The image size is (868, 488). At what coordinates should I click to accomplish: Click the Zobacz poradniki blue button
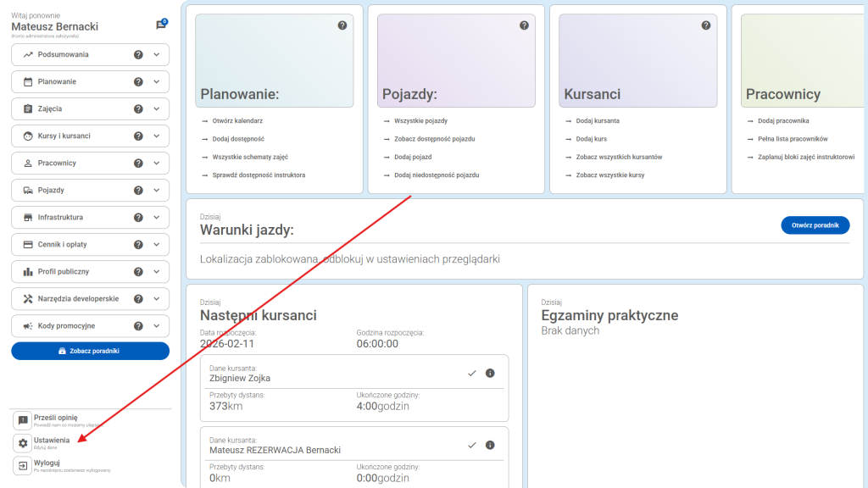pos(90,350)
